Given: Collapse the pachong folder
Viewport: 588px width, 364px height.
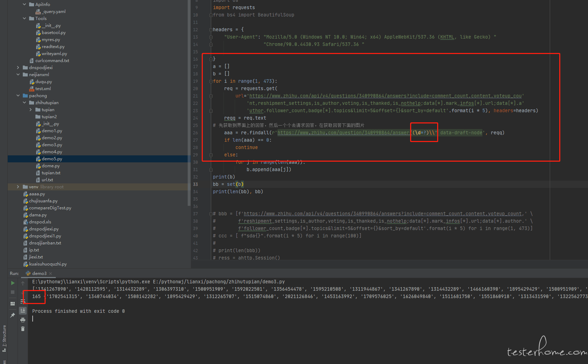Looking at the screenshot, I should tap(18, 96).
